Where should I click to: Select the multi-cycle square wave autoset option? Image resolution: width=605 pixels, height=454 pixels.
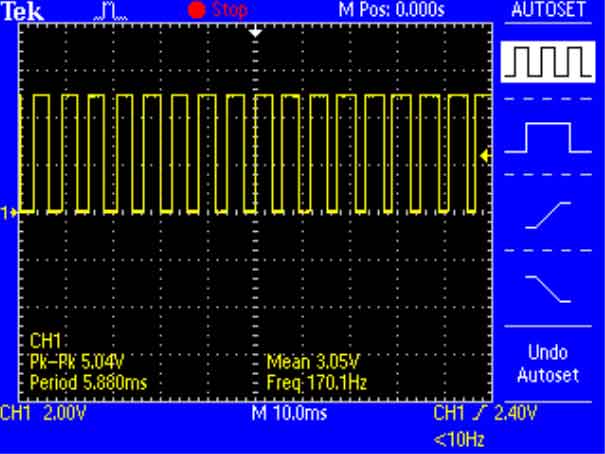point(547,64)
